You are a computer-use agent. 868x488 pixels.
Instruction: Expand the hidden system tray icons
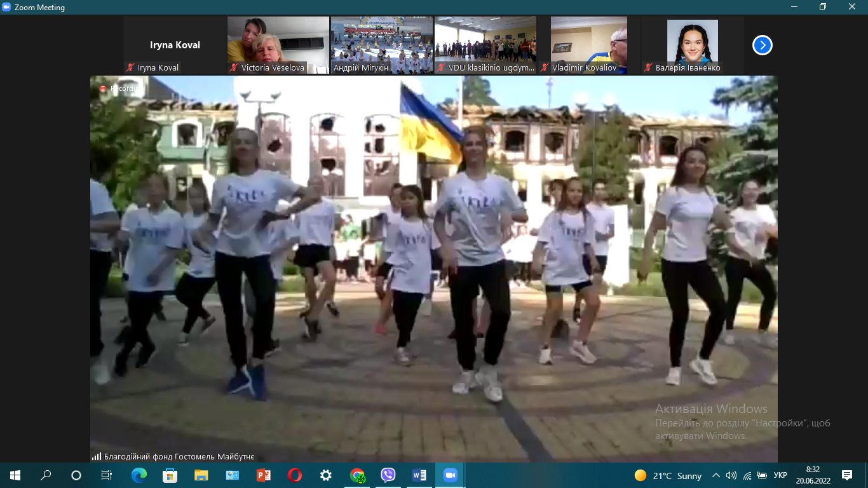coord(715,475)
